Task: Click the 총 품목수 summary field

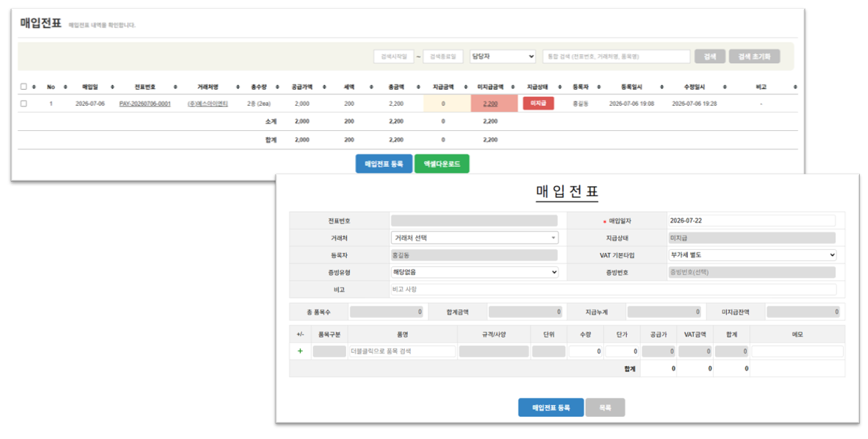Action: pyautogui.click(x=387, y=313)
